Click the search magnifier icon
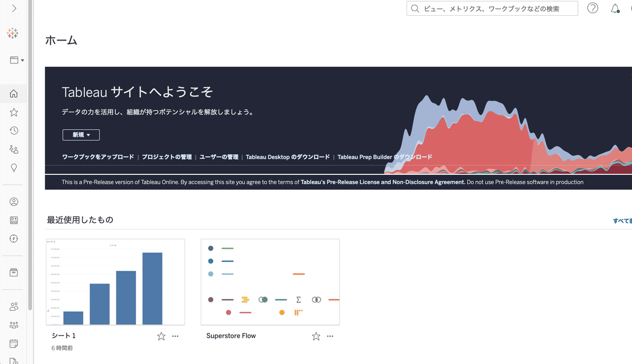 (415, 8)
